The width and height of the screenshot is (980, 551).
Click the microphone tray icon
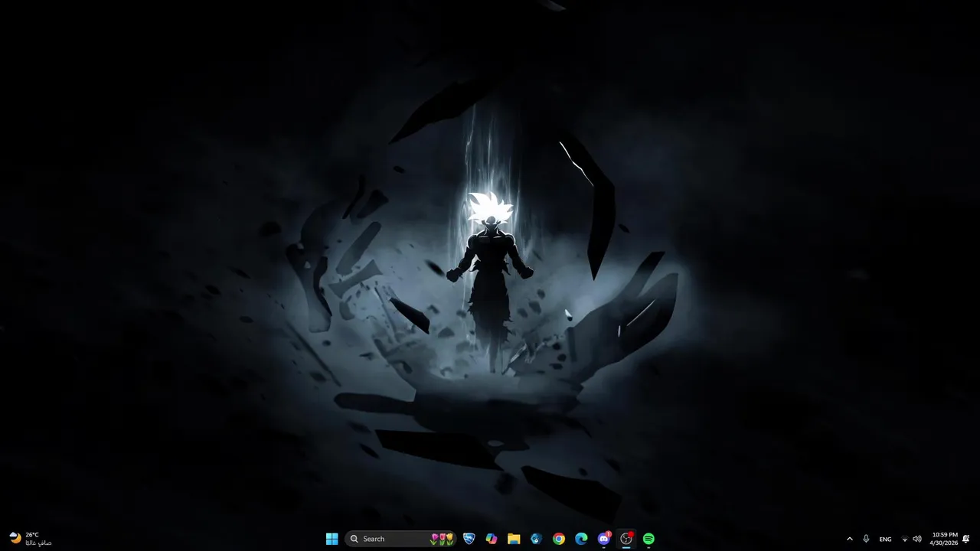[866, 539]
